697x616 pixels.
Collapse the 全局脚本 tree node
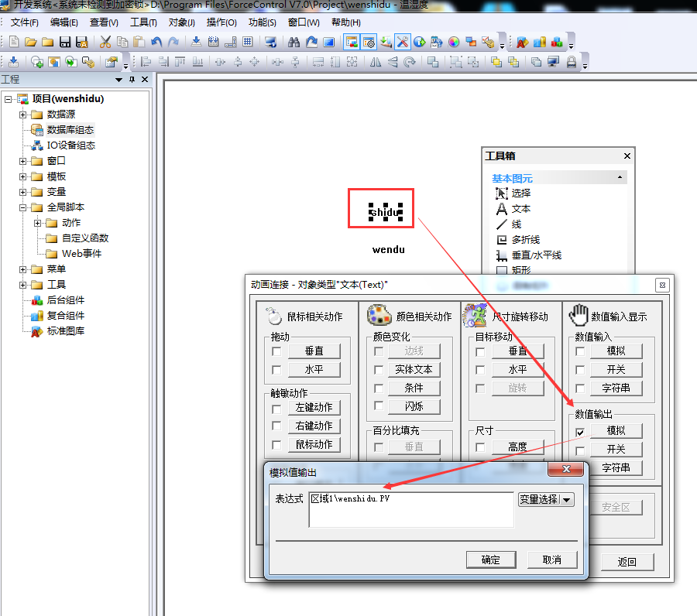click(x=22, y=207)
